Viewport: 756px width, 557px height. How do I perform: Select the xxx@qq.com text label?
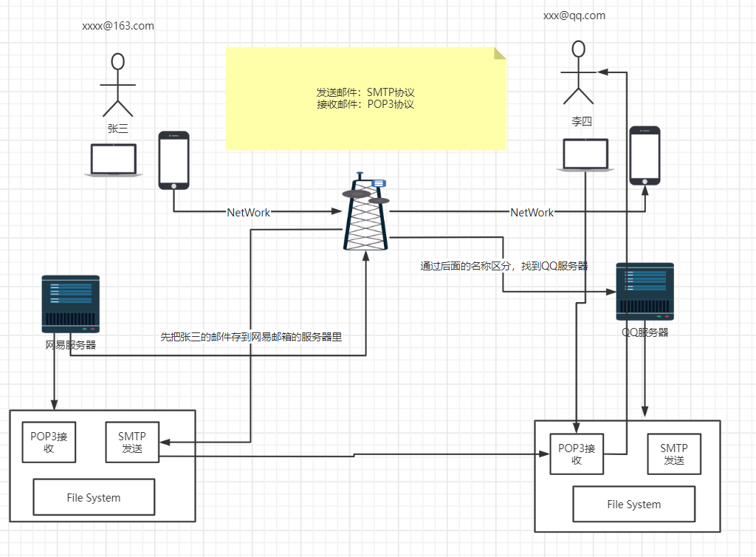(574, 16)
